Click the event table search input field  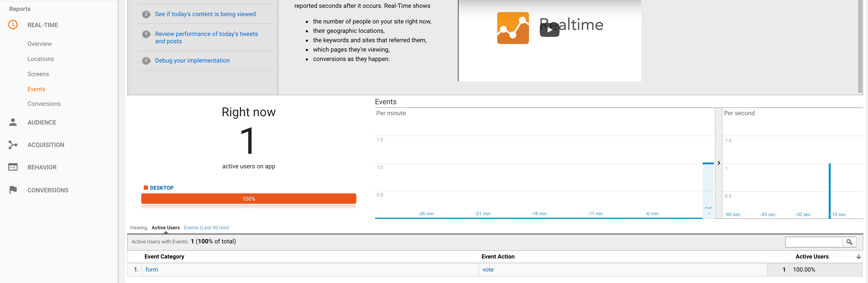(814, 242)
